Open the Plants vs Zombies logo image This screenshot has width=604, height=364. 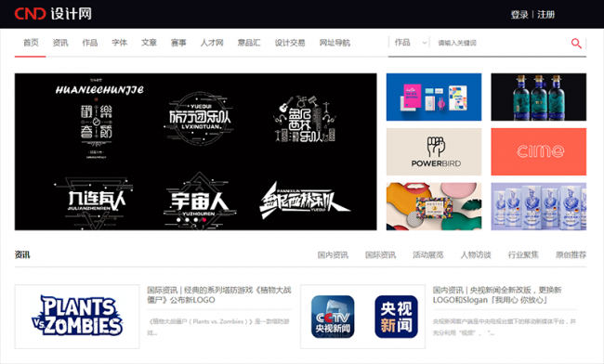click(x=77, y=317)
